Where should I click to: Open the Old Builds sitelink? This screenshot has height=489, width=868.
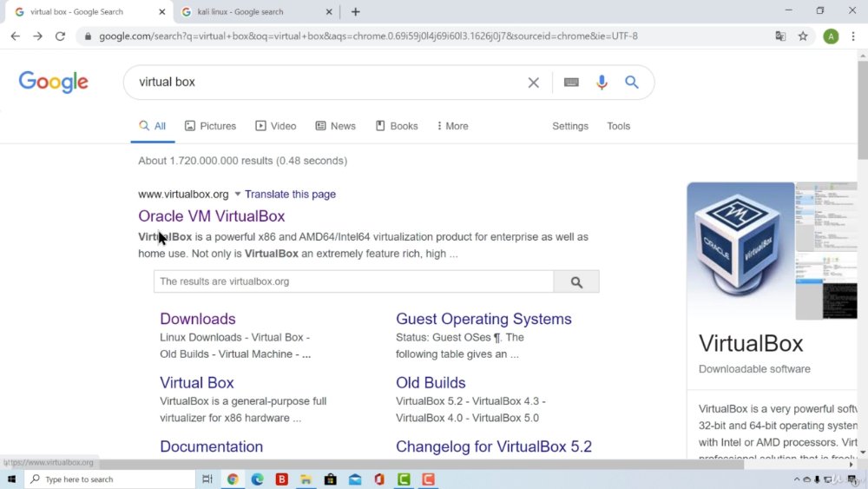click(x=431, y=383)
